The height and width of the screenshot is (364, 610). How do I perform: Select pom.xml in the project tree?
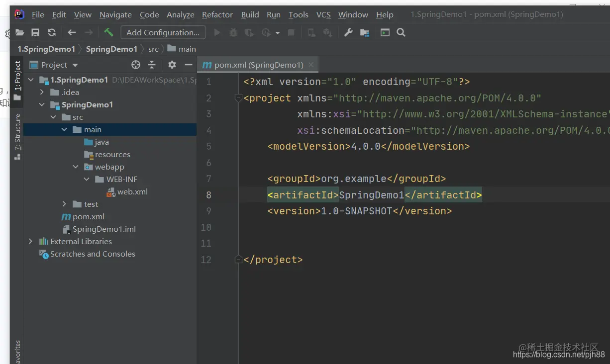point(83,216)
